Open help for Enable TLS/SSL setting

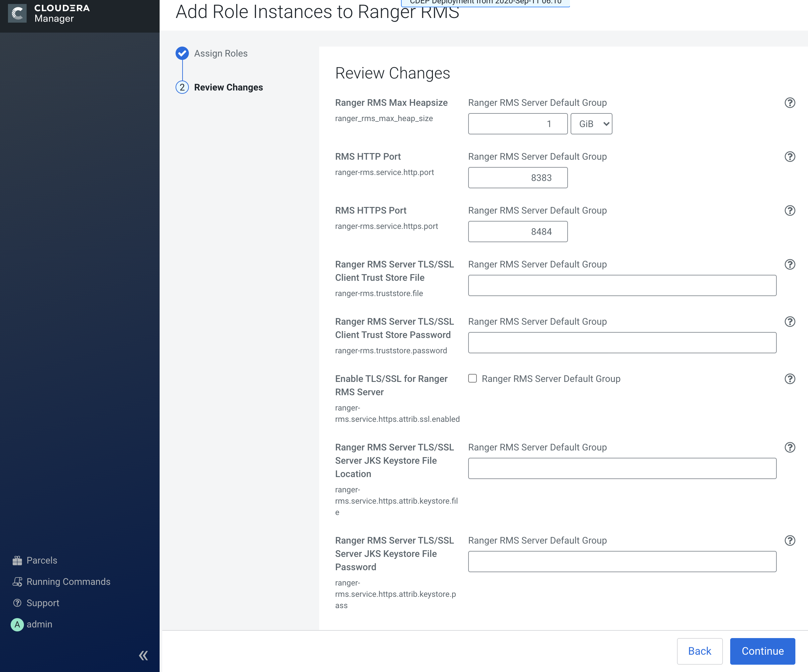click(789, 379)
